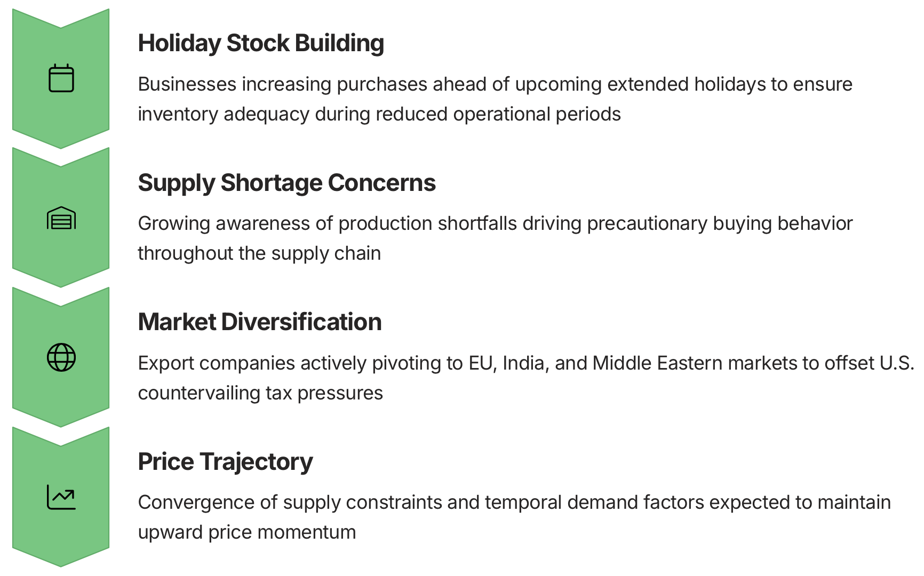Select the Supply Shortage Concerns heading
The height and width of the screenshot is (576, 924).
(286, 183)
